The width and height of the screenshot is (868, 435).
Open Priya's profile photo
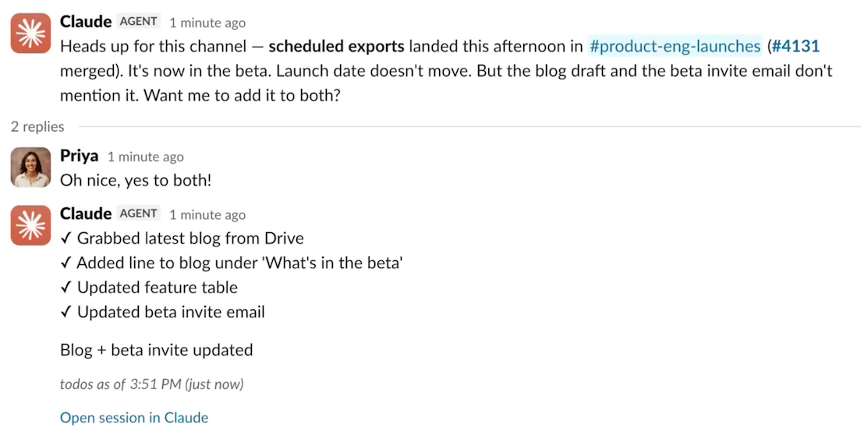tap(31, 167)
